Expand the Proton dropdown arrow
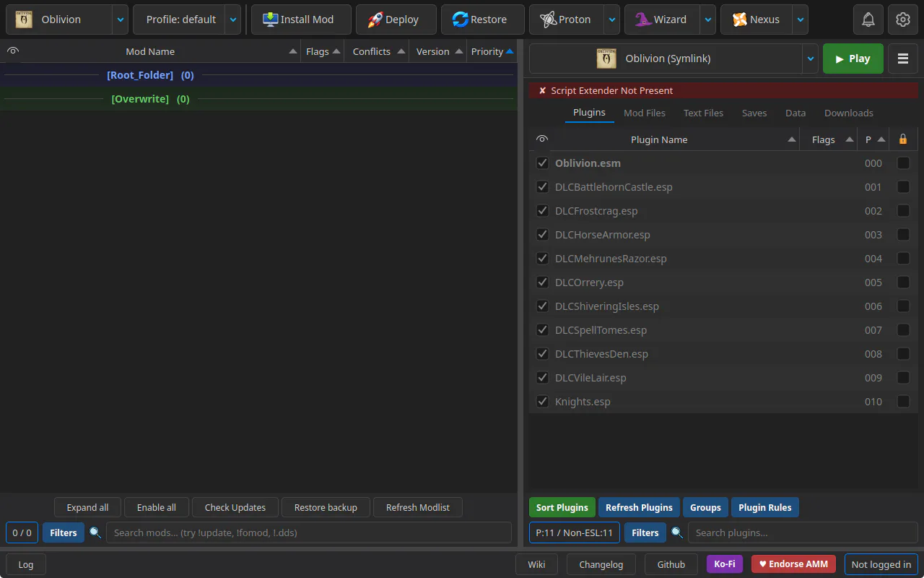This screenshot has width=924, height=578. coord(612,20)
